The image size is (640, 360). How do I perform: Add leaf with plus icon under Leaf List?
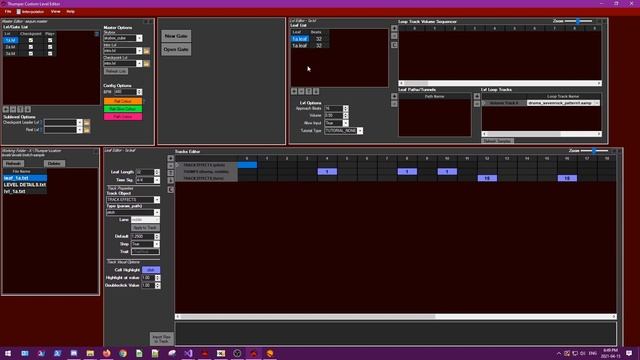[294, 91]
